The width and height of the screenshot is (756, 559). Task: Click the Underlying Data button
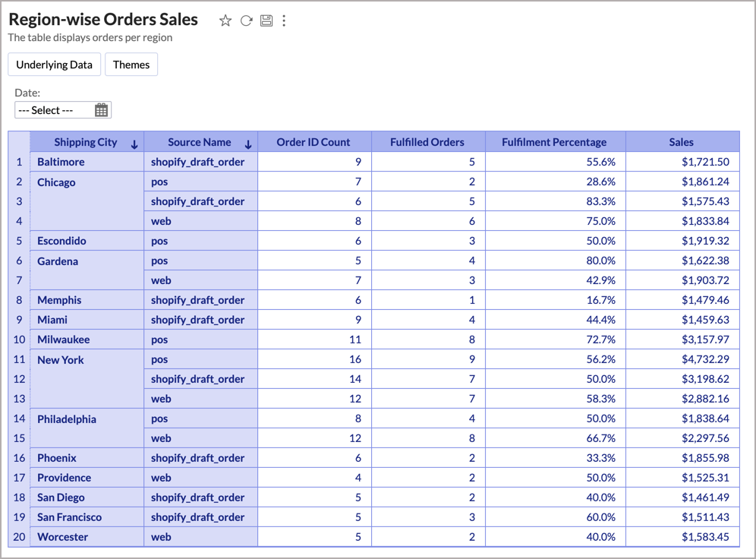(54, 65)
